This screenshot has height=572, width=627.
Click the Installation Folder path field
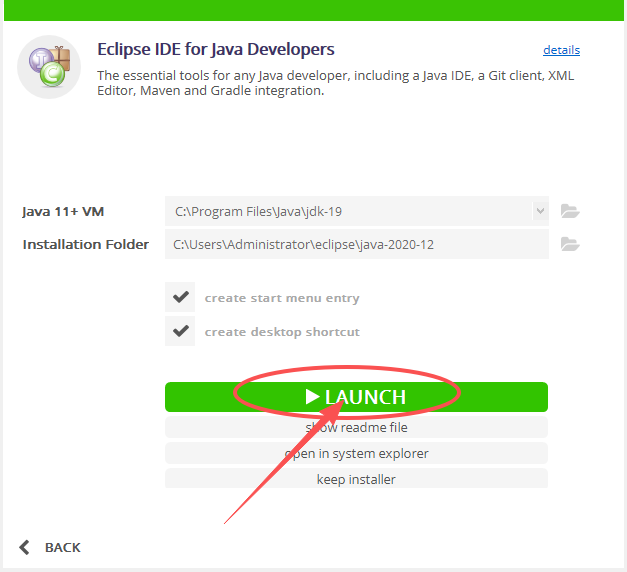click(357, 244)
